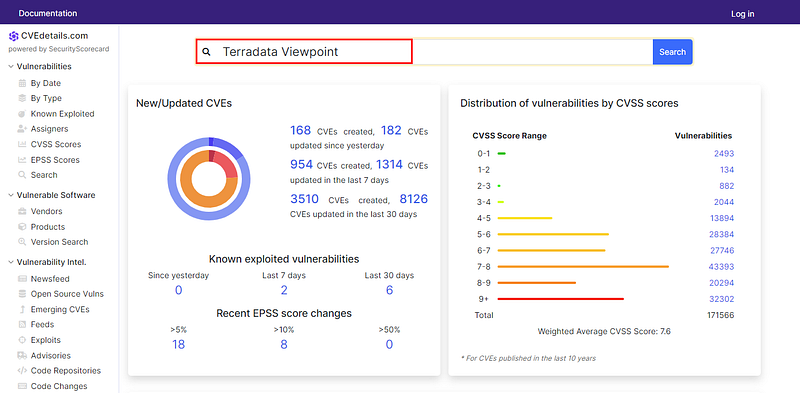Screen dimensions: 800x393
Task: Click 168 CVEs created since yesterday
Action: coord(300,131)
